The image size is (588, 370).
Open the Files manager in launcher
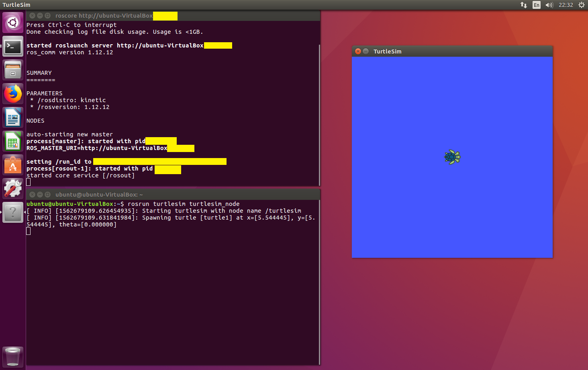[13, 70]
